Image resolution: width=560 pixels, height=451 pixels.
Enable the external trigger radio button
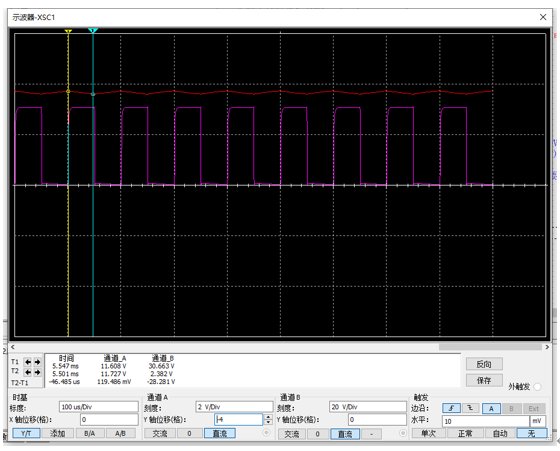pos(537,387)
